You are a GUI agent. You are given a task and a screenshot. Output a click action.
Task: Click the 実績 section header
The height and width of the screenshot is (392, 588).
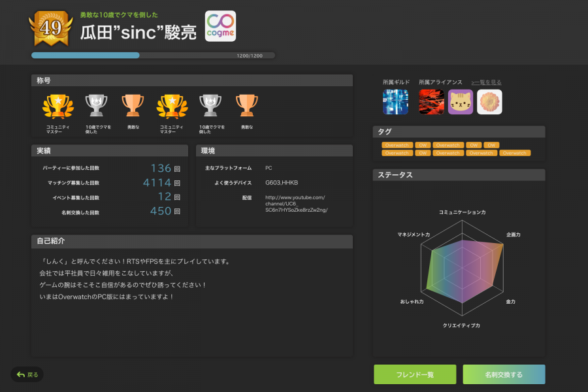(110, 151)
